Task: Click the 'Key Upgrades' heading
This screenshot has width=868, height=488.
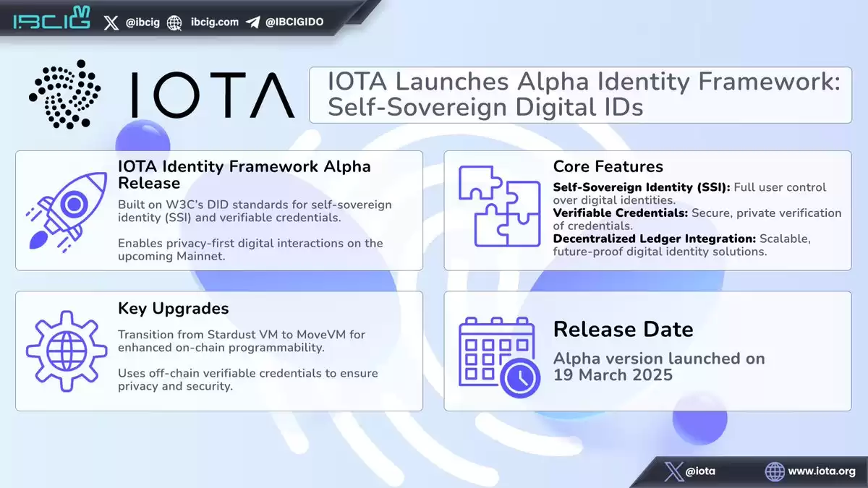Action: point(174,309)
